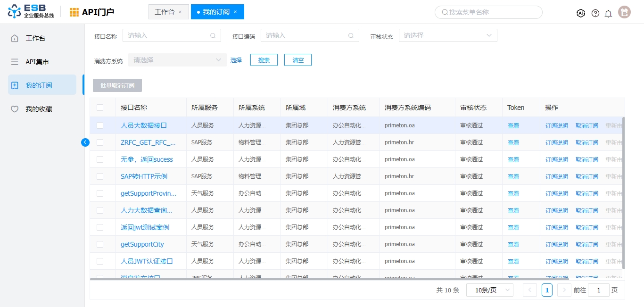Switch to the 工作台 tab
The image size is (644, 307).
tap(164, 12)
